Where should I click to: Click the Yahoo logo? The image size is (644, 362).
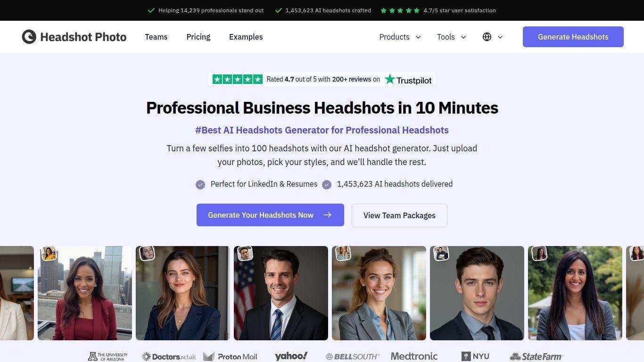(x=291, y=356)
